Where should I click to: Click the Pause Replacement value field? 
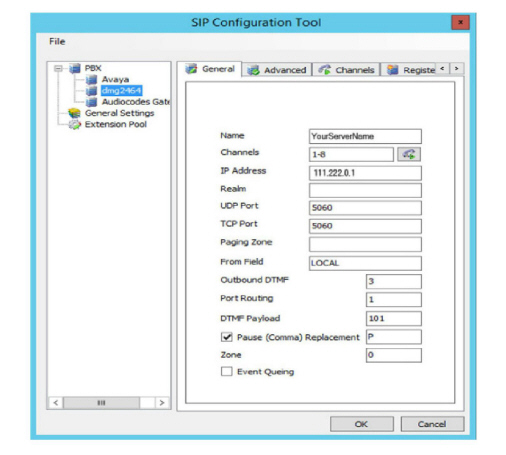click(x=394, y=337)
